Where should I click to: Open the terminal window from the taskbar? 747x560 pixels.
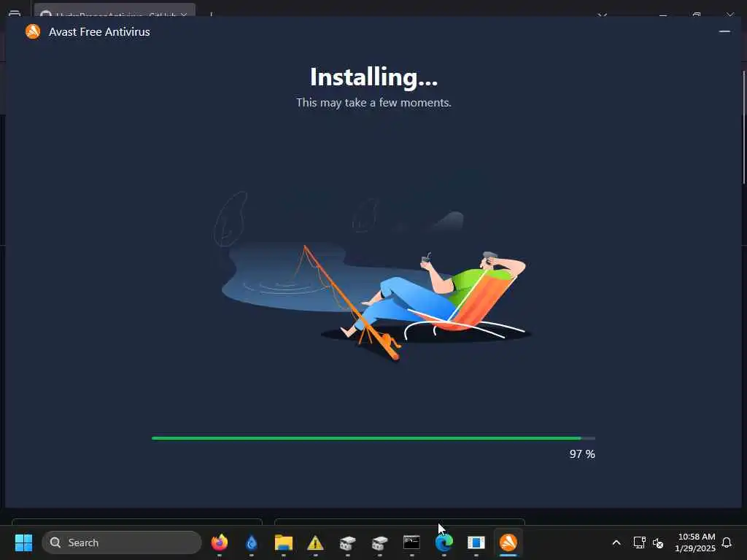[x=411, y=542]
